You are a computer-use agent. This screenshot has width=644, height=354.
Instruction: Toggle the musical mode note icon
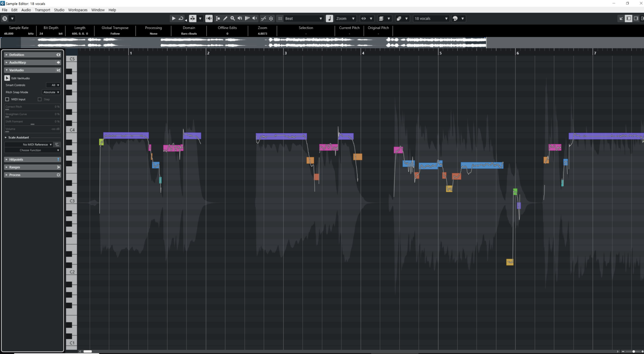click(x=329, y=18)
